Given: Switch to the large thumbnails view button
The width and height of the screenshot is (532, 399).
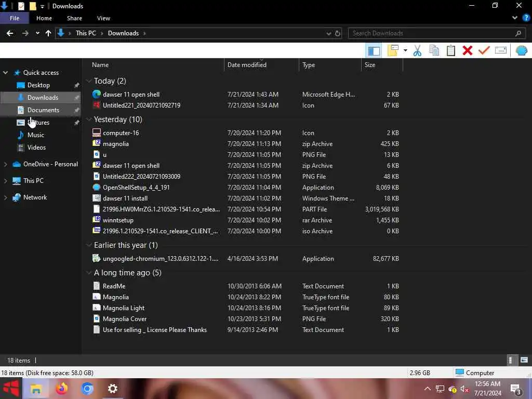Looking at the screenshot, I should click(524, 361).
